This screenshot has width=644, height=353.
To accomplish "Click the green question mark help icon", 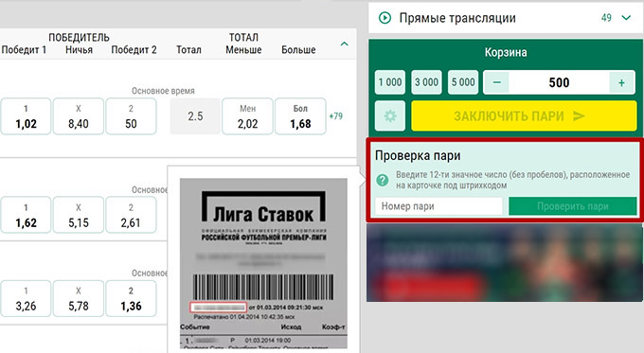I will pos(383,180).
